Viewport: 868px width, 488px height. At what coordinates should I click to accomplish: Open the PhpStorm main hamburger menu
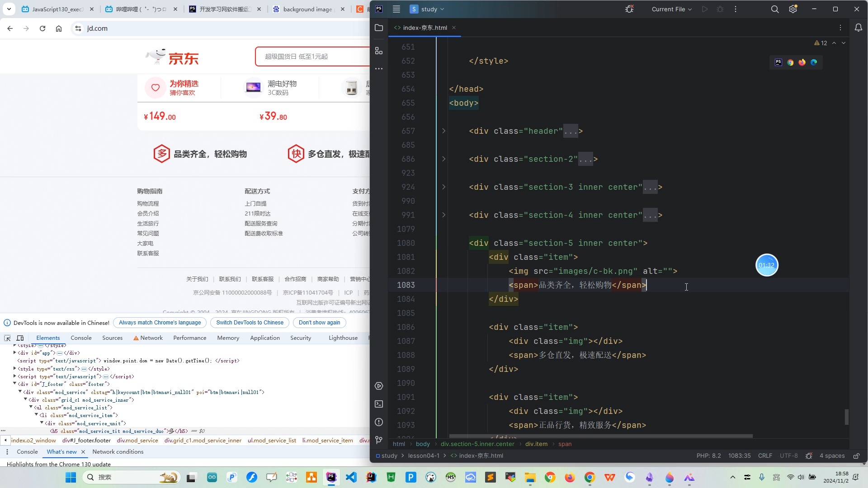396,9
